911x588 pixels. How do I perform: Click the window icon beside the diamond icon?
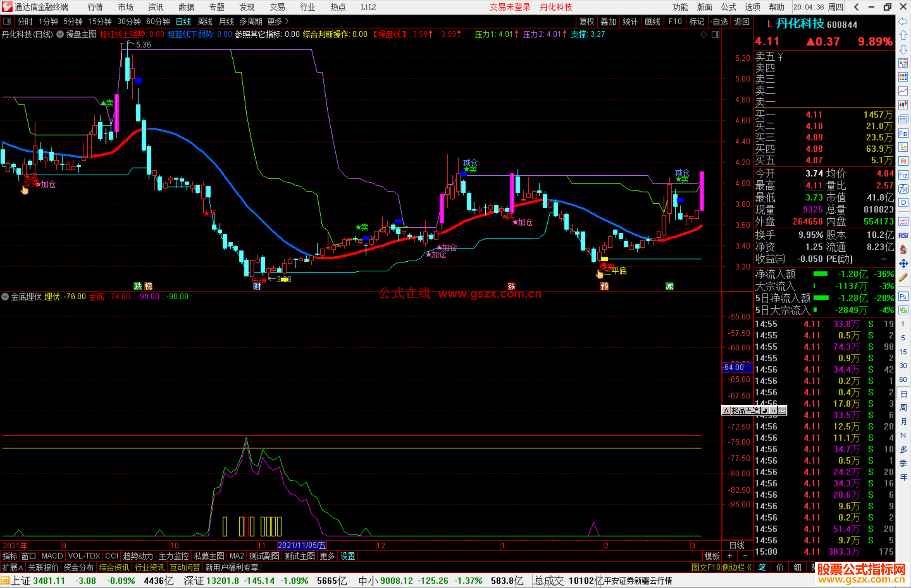click(x=715, y=34)
